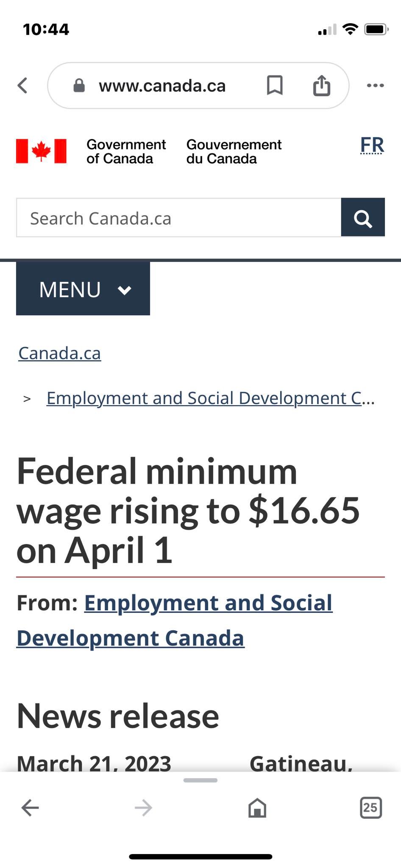Click the Government of Canada flag logo
Viewport: 401px width, 868px height.
click(41, 151)
